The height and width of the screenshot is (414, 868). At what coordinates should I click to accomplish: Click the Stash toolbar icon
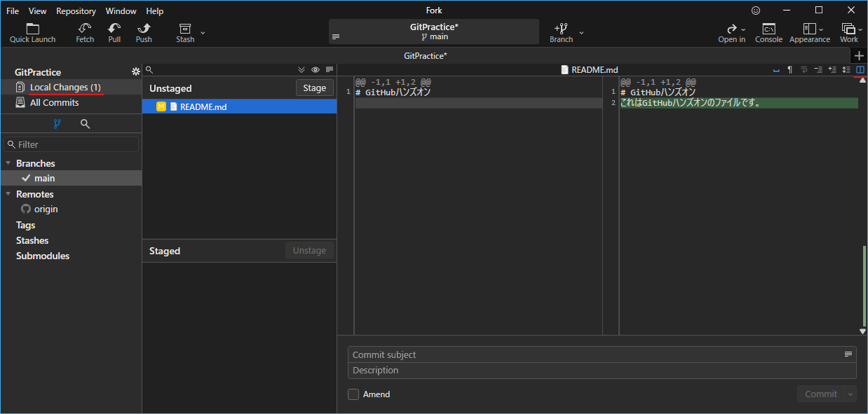(x=185, y=32)
